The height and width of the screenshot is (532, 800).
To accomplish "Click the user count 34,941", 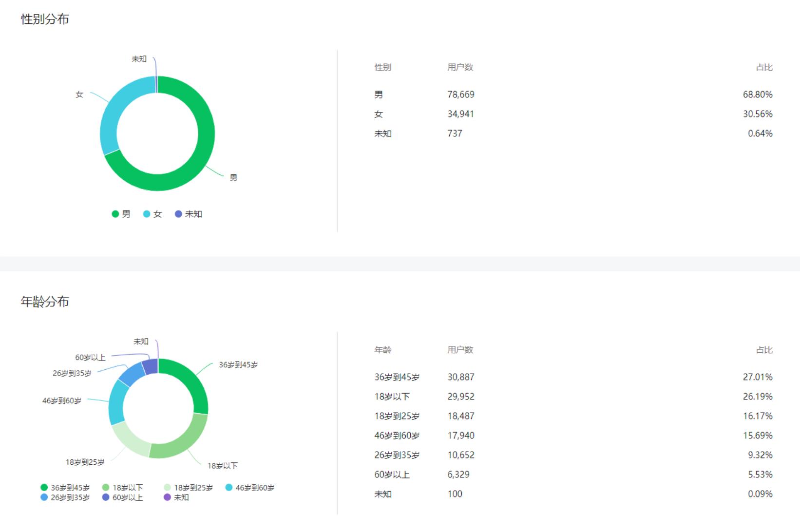I will [x=461, y=114].
